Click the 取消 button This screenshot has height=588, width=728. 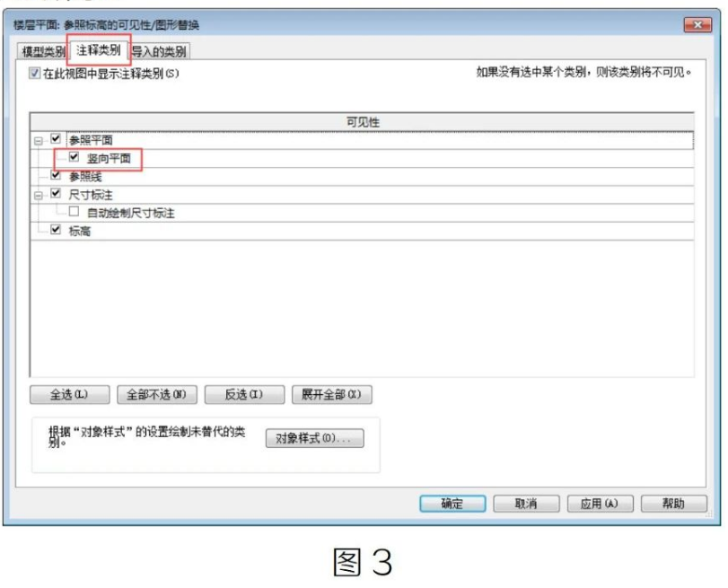(x=526, y=504)
